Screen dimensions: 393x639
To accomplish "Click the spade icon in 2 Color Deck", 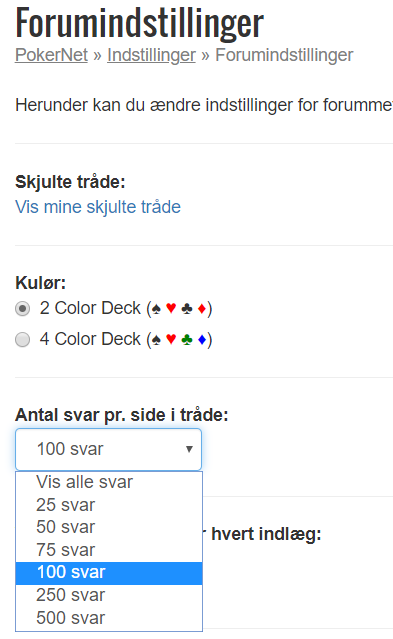I will tap(156, 308).
